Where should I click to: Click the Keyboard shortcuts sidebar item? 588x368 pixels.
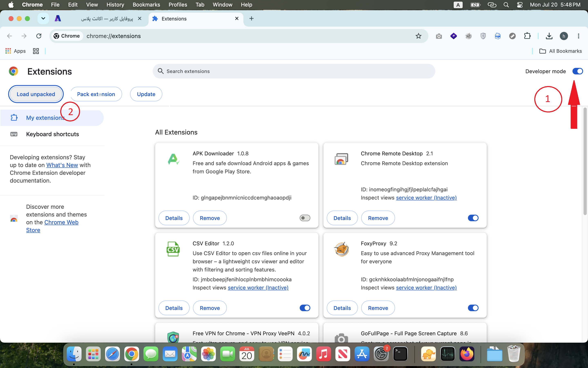pyautogui.click(x=52, y=134)
